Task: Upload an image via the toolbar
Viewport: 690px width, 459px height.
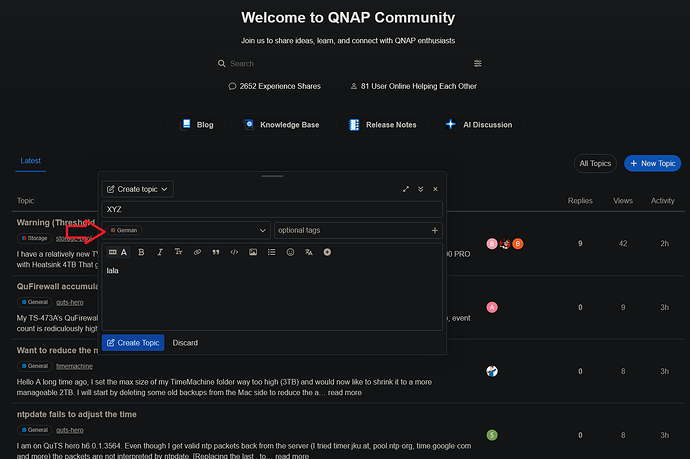Action: [x=253, y=252]
